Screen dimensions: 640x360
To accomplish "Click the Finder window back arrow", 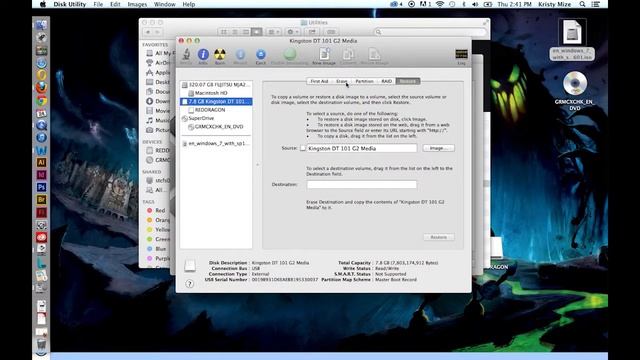I will (x=148, y=32).
